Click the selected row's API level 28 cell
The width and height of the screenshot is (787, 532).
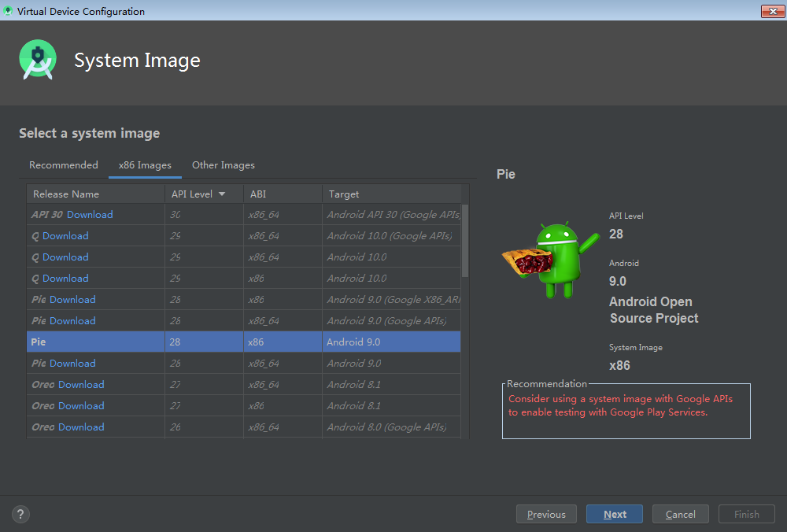(204, 342)
